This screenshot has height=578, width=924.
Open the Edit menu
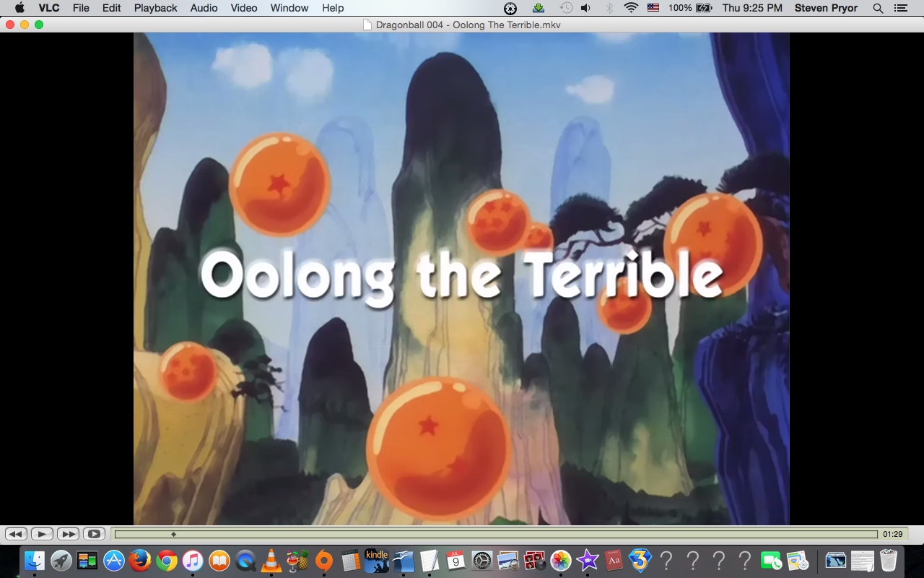111,8
